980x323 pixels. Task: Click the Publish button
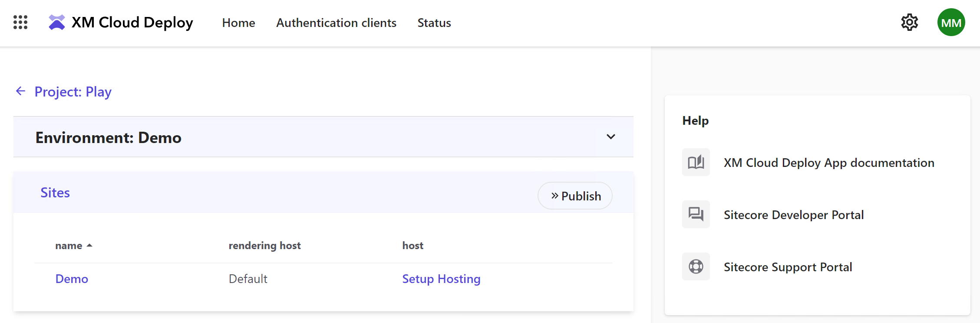[575, 196]
